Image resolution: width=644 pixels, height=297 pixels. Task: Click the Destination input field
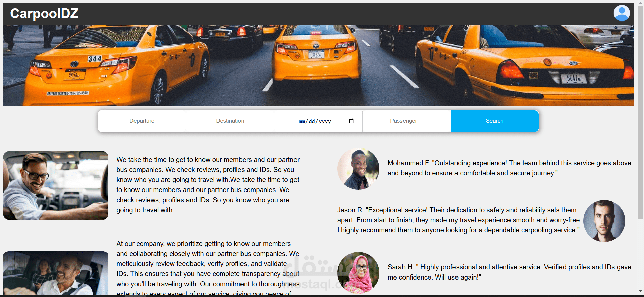[x=230, y=121]
